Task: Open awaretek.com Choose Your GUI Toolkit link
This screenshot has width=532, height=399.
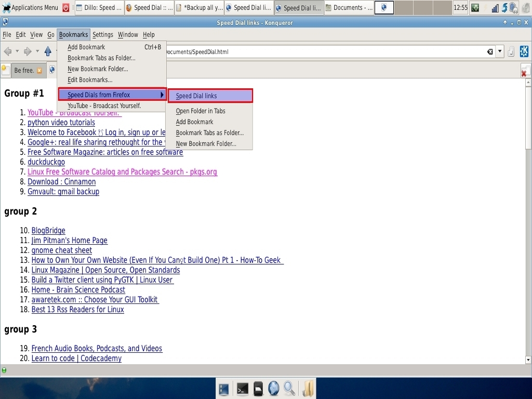Action: pos(95,299)
